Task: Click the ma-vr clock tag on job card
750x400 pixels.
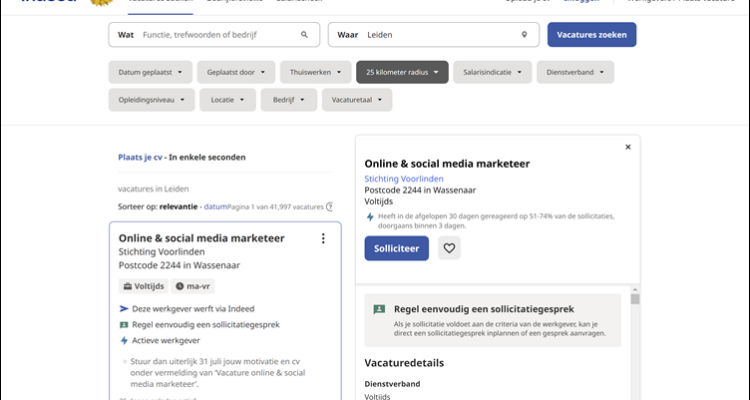Action: pyautogui.click(x=193, y=286)
